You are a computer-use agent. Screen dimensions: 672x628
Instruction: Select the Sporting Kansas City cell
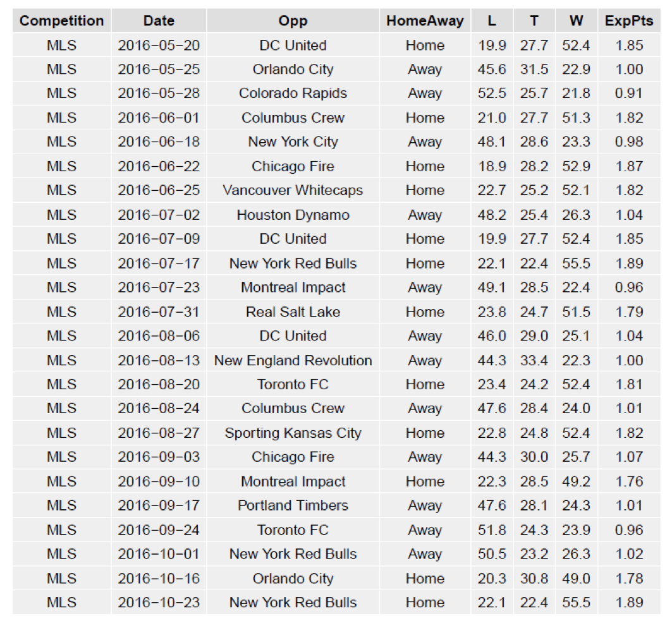293,433
